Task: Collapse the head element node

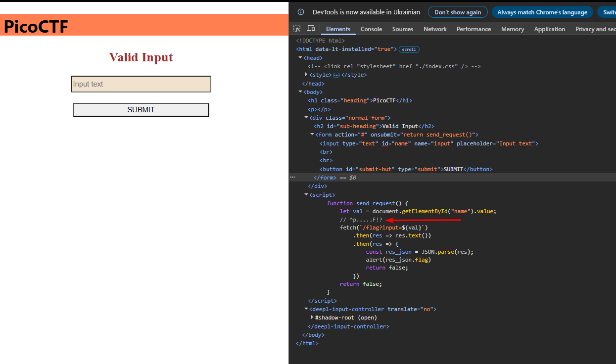Action: (x=301, y=58)
